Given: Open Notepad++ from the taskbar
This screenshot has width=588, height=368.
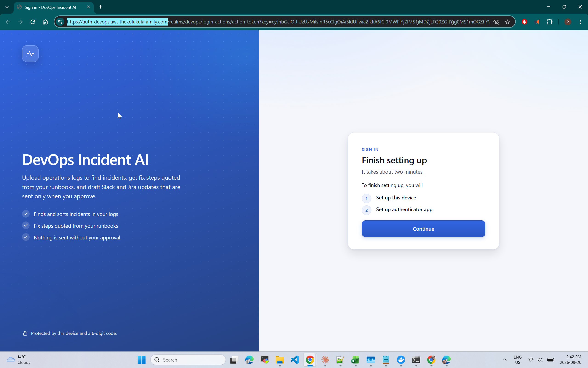Looking at the screenshot, I should coord(340,360).
